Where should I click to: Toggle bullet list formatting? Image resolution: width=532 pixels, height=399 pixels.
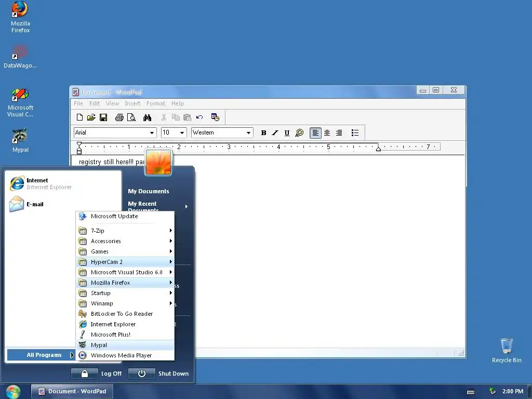(355, 132)
